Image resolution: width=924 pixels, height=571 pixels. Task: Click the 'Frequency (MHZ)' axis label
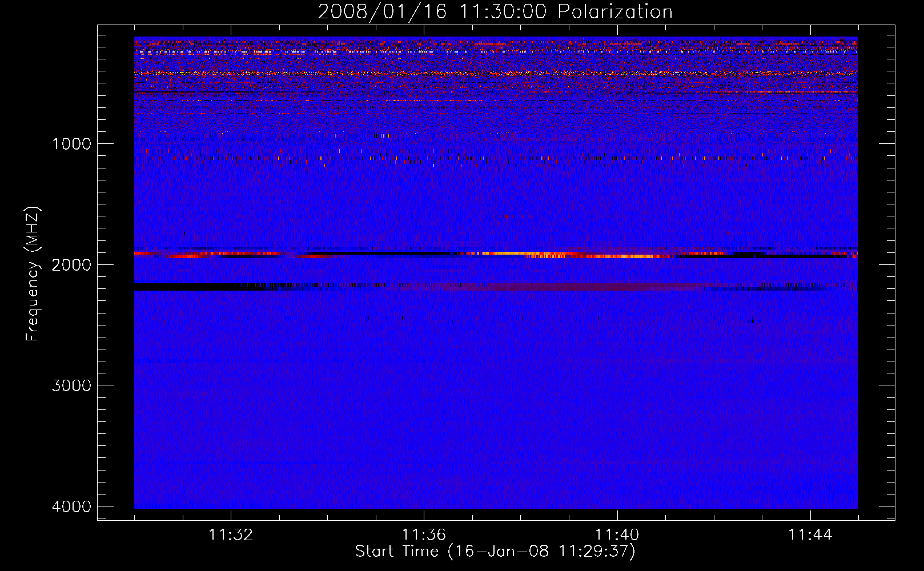point(33,274)
